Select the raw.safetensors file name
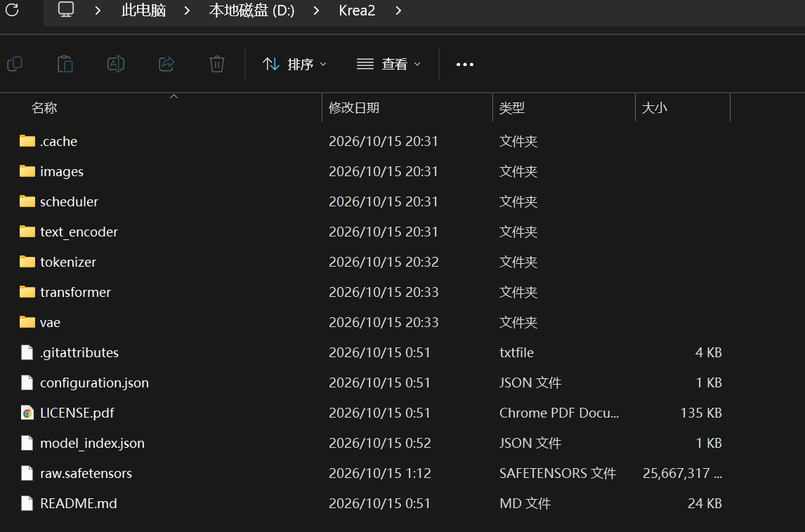The height and width of the screenshot is (532, 805). tap(86, 473)
